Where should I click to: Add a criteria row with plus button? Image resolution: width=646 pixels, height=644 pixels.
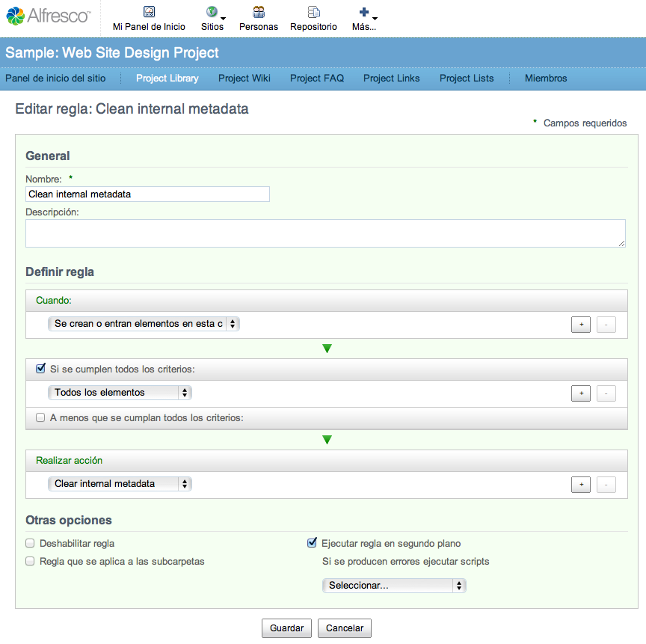point(581,393)
